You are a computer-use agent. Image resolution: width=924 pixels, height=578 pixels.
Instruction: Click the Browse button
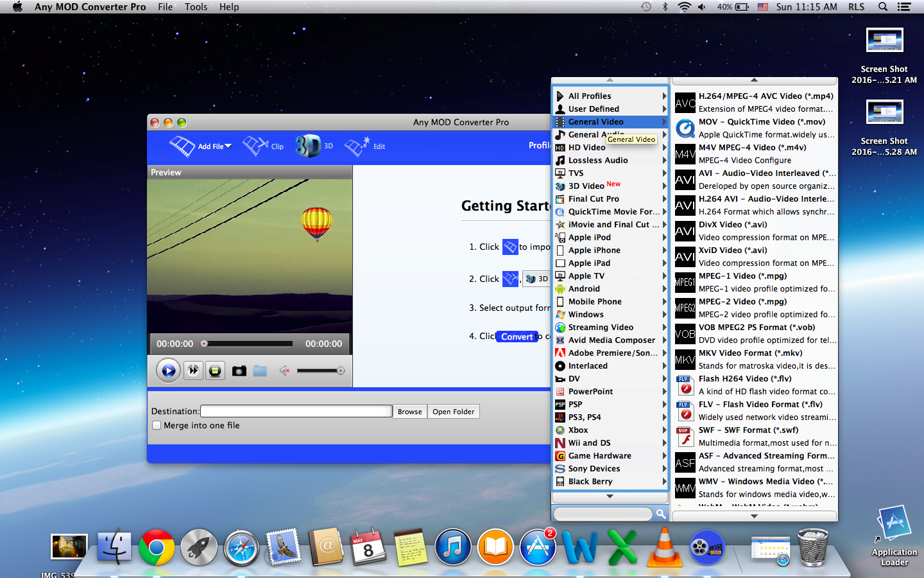410,412
